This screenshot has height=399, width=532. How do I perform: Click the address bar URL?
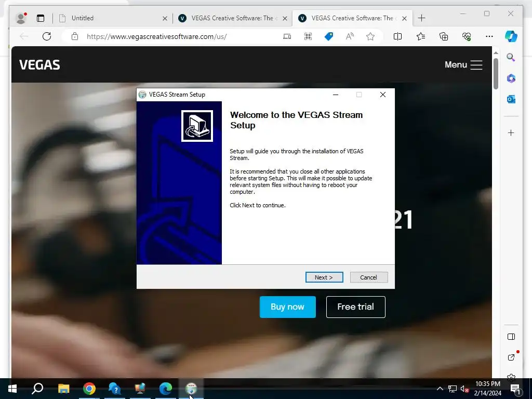point(157,36)
